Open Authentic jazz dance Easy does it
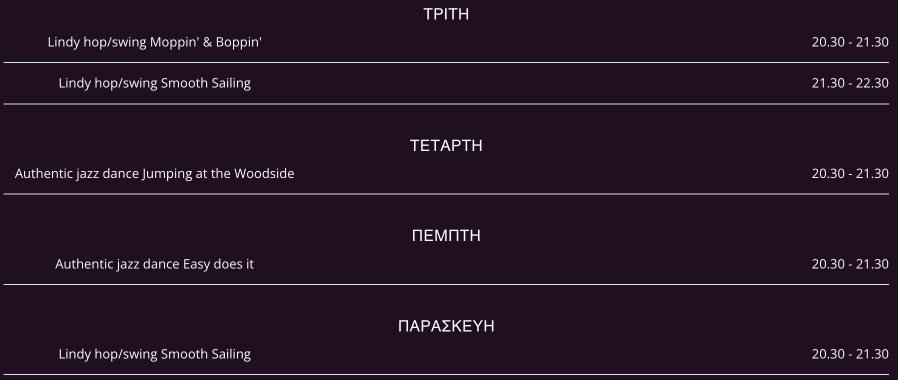898x380 pixels. click(155, 264)
